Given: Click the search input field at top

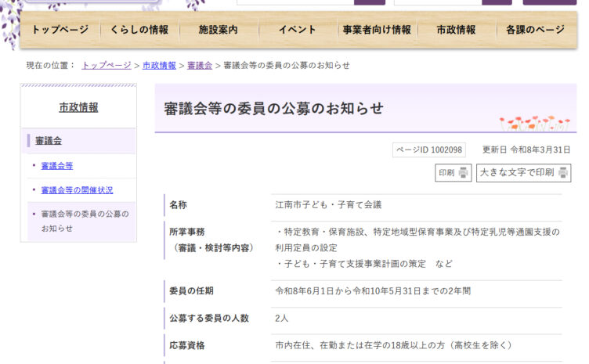Looking at the screenshot, I should coord(293,2).
